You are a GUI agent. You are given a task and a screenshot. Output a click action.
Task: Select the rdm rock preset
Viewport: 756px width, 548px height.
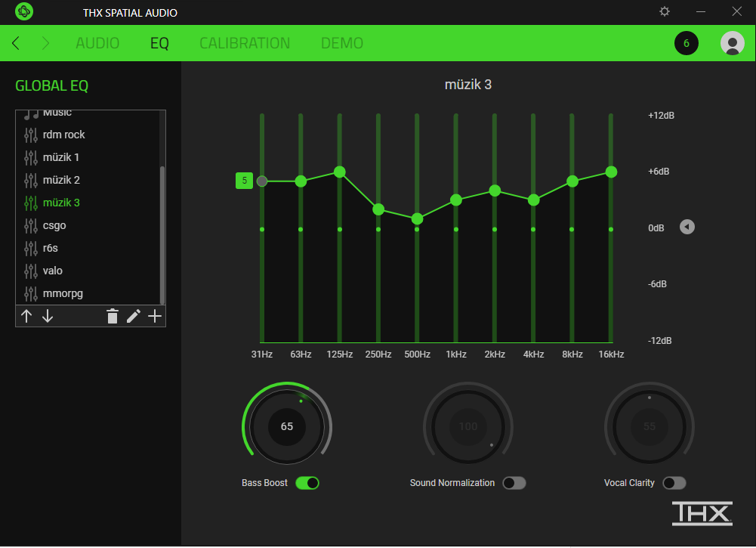tap(88, 135)
